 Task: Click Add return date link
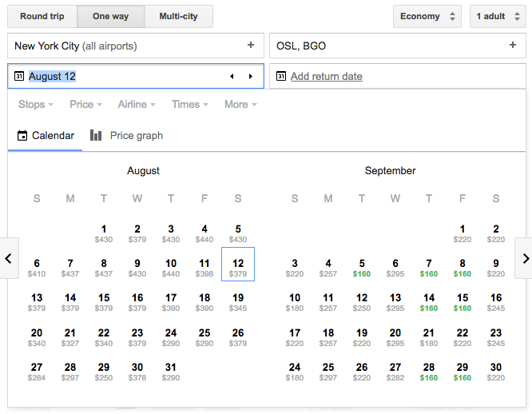(x=326, y=77)
